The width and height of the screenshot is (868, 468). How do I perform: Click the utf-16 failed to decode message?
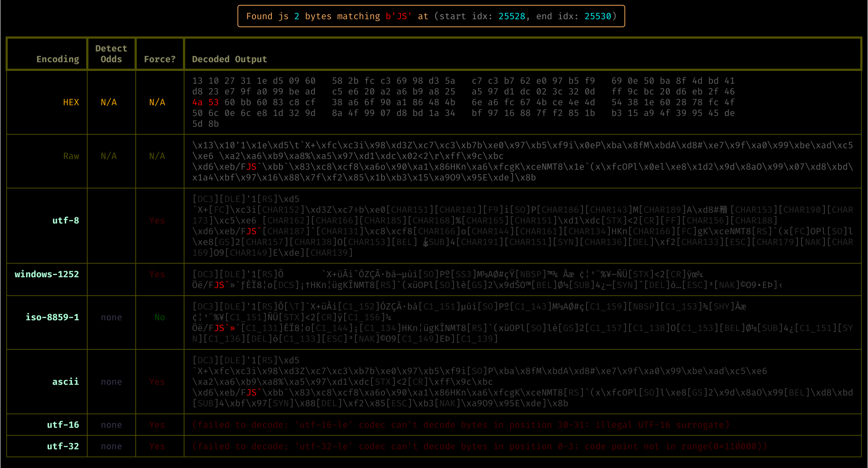461,425
